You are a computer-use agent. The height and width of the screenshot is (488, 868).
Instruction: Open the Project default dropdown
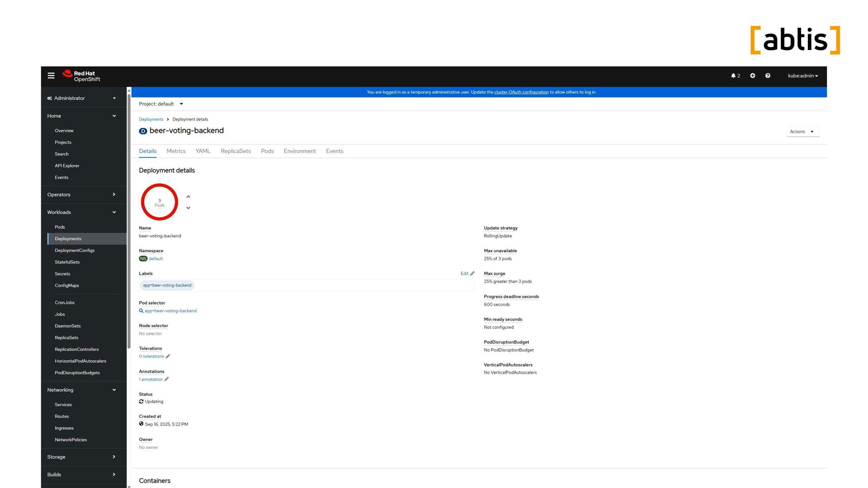click(161, 104)
